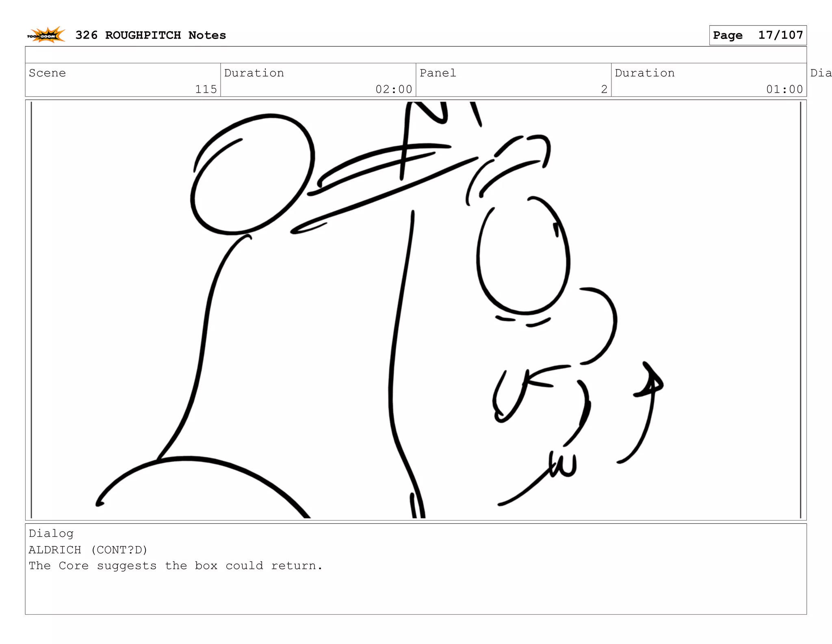The height and width of the screenshot is (644, 832).
Task: Click the Page 17/107 indicator box
Action: [758, 35]
